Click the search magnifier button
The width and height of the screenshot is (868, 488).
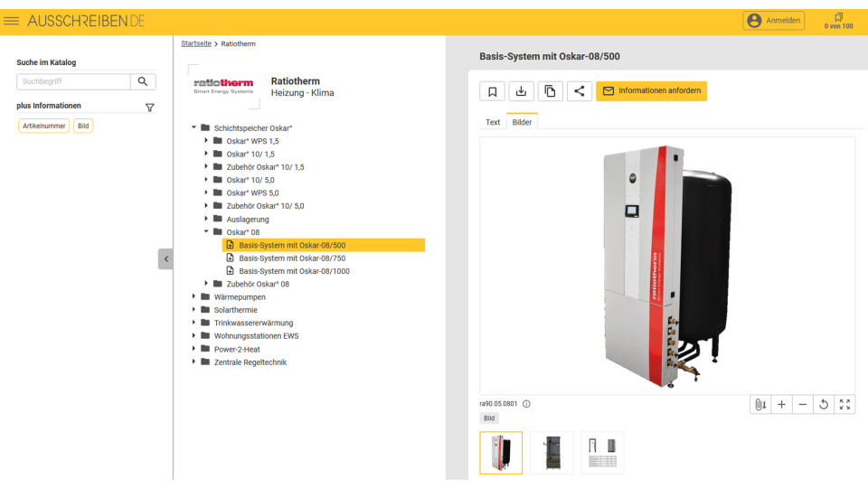[x=143, y=81]
